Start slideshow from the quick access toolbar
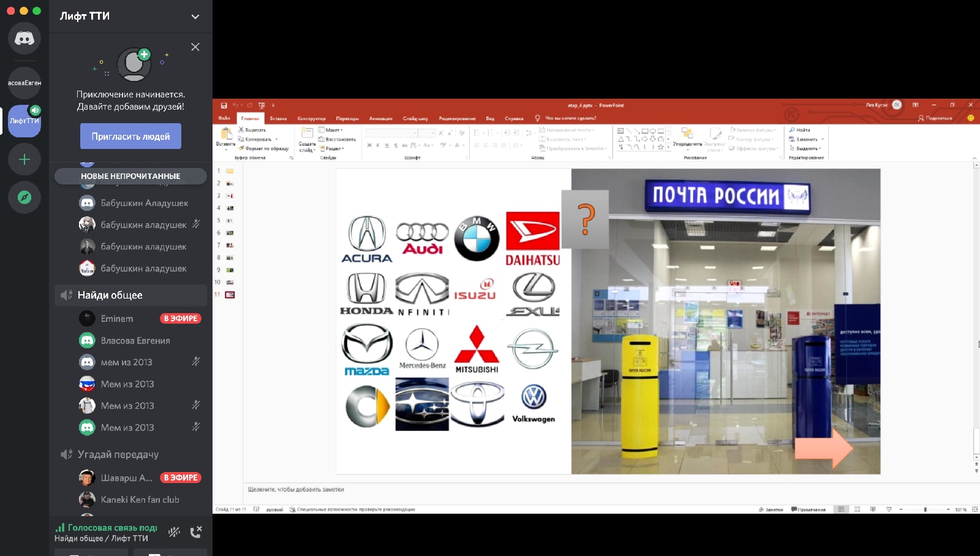The image size is (980, 556). coord(262,105)
